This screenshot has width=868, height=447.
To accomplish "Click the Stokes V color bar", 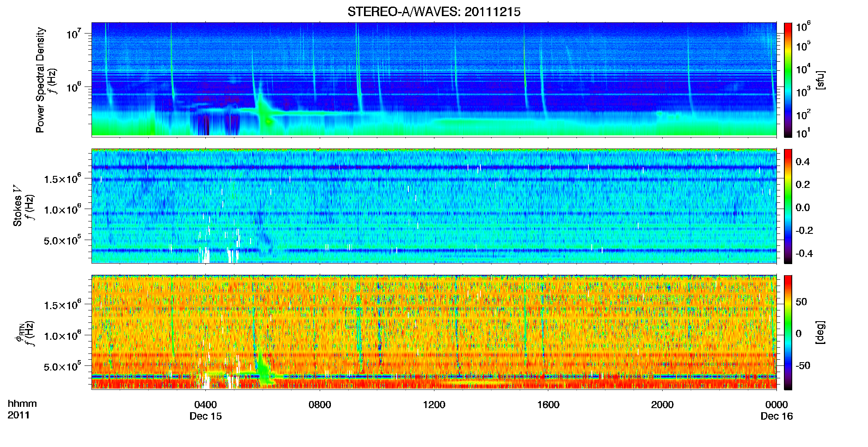I will coord(788,206).
